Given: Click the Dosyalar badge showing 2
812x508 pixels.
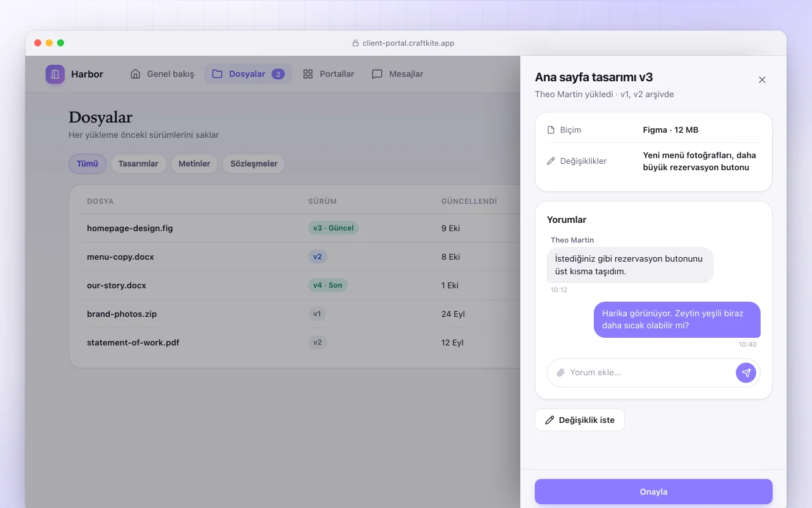Looking at the screenshot, I should 278,74.
